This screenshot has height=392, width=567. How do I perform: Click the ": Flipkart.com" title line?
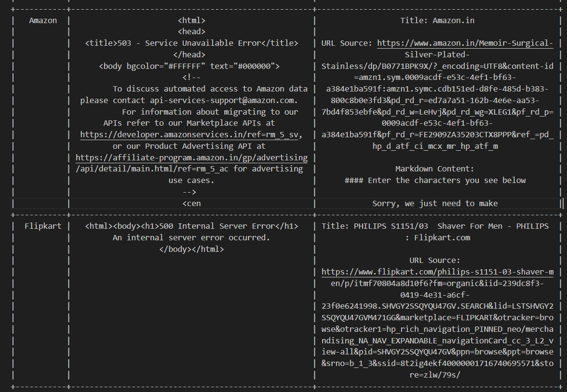[x=438, y=238]
